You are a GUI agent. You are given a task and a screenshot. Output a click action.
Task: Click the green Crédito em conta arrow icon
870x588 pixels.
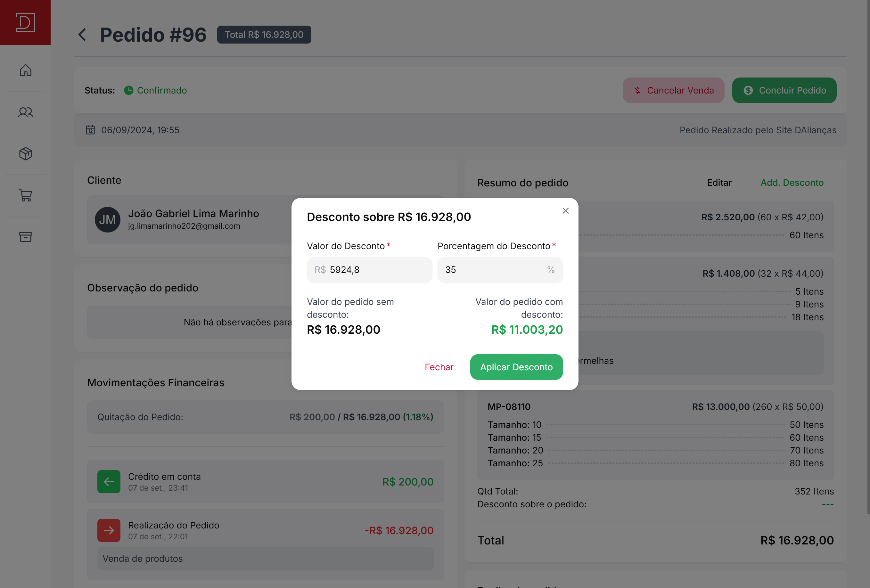(x=109, y=482)
